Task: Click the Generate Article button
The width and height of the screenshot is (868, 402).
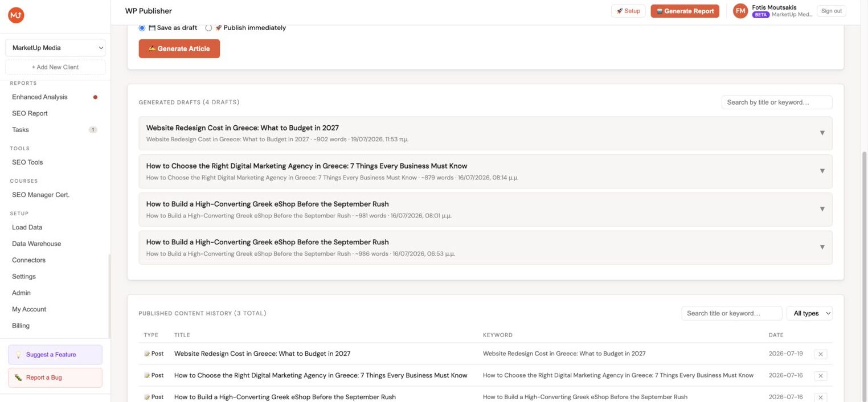Action: click(179, 48)
